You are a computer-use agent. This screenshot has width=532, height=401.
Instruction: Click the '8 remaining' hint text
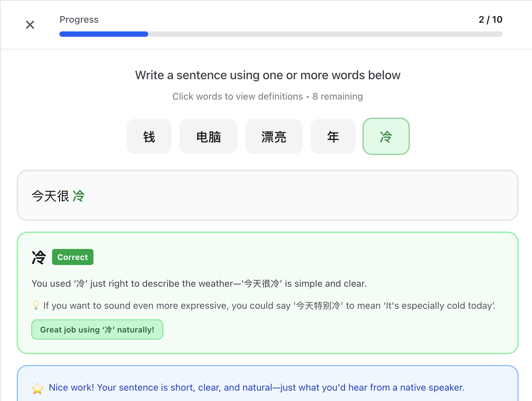(x=337, y=97)
